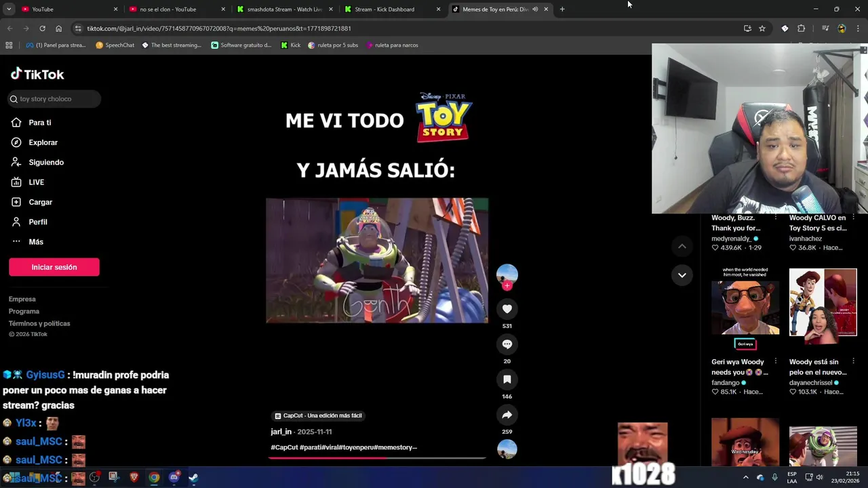Go to previous video with up chevron
The width and height of the screenshot is (868, 488).
pos(682,246)
